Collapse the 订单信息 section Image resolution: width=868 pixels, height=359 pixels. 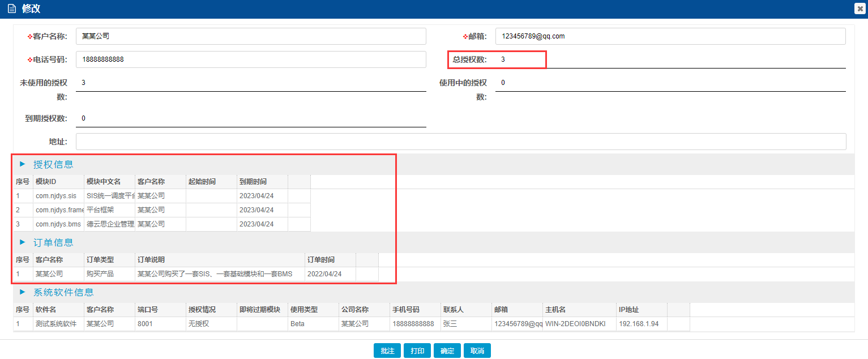point(23,242)
